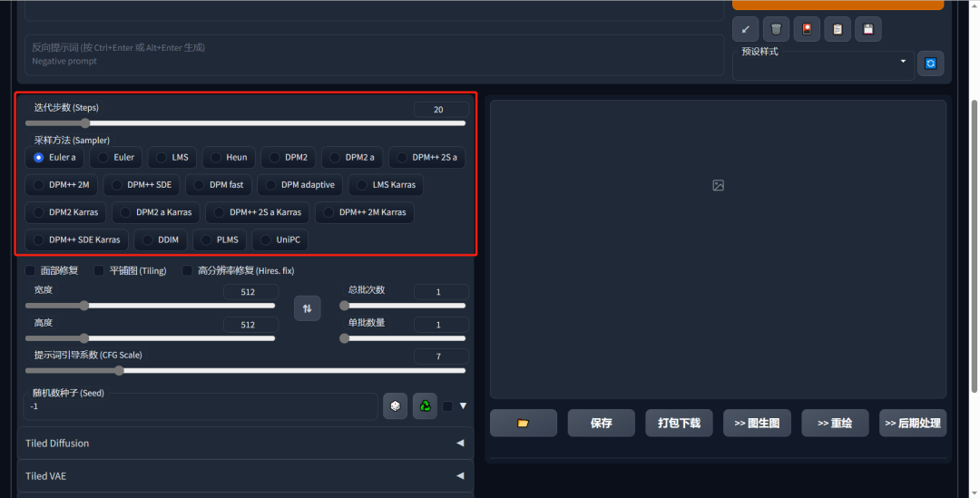Adjust the CFG Scale slider

[245, 370]
